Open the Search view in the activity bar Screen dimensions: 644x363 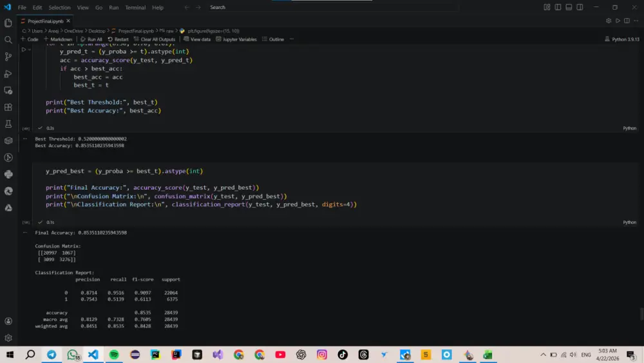click(x=8, y=40)
